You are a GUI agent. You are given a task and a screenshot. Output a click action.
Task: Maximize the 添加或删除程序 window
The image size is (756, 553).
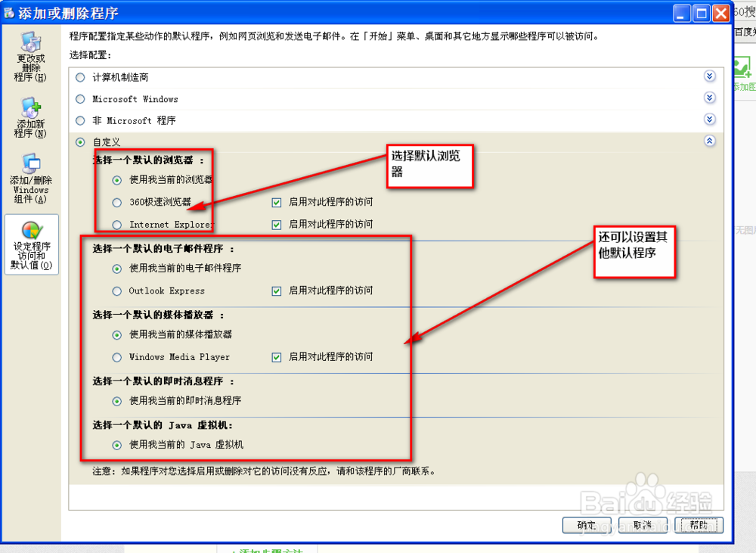(x=702, y=14)
